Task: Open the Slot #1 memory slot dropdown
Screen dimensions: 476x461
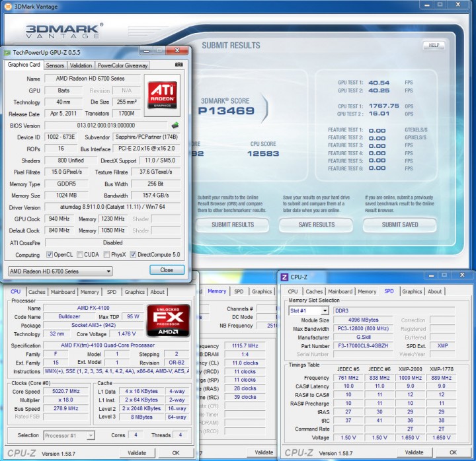Action: click(x=309, y=310)
